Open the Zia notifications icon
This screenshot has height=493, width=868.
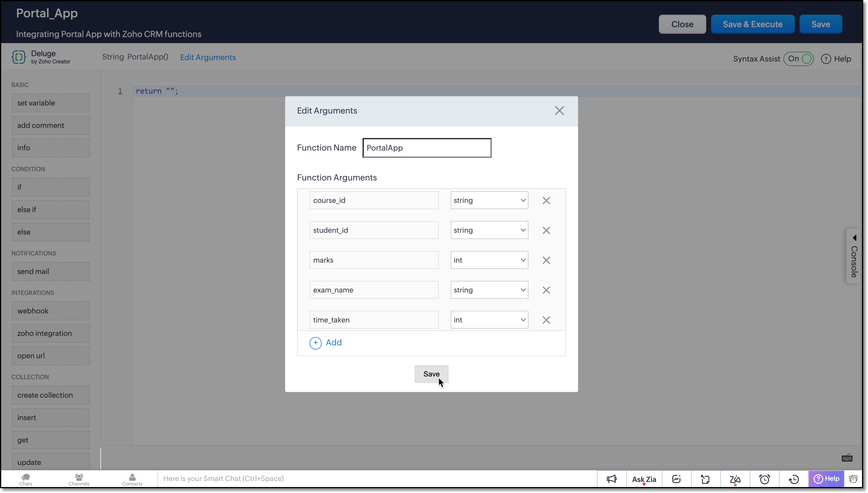pyautogui.click(x=735, y=479)
